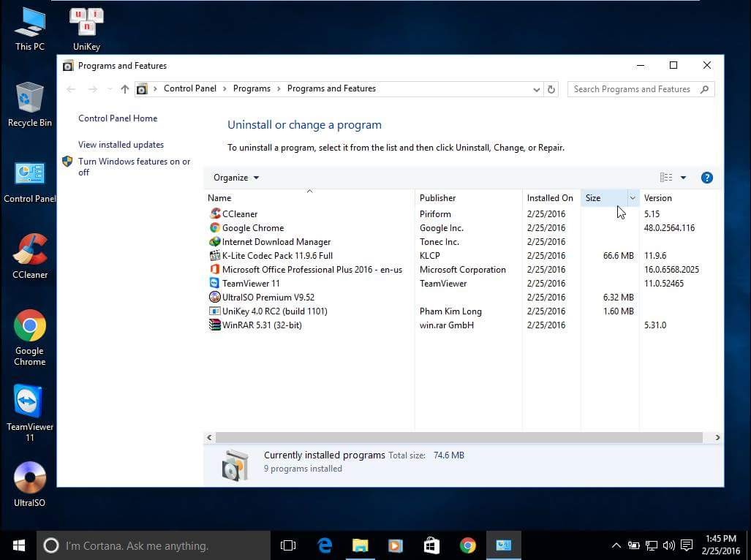The height and width of the screenshot is (560, 751).
Task: Change view with the view icon button
Action: (665, 178)
